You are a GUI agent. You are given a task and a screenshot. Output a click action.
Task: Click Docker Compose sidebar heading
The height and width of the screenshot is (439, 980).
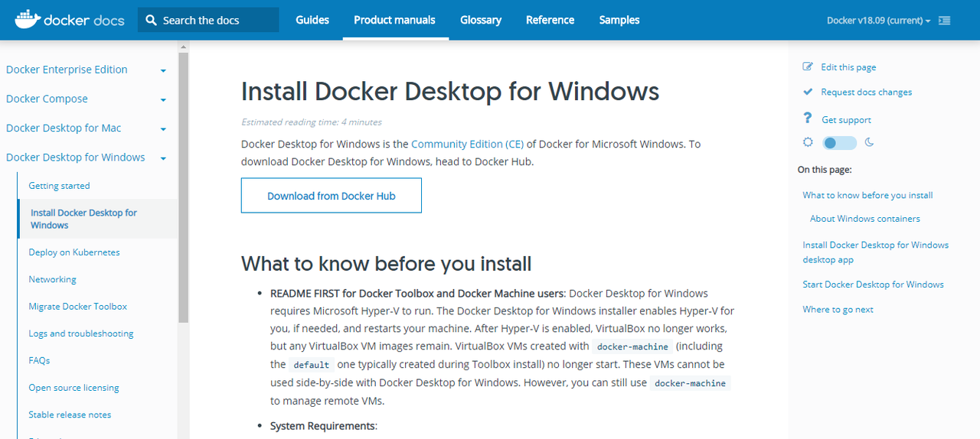tap(47, 99)
